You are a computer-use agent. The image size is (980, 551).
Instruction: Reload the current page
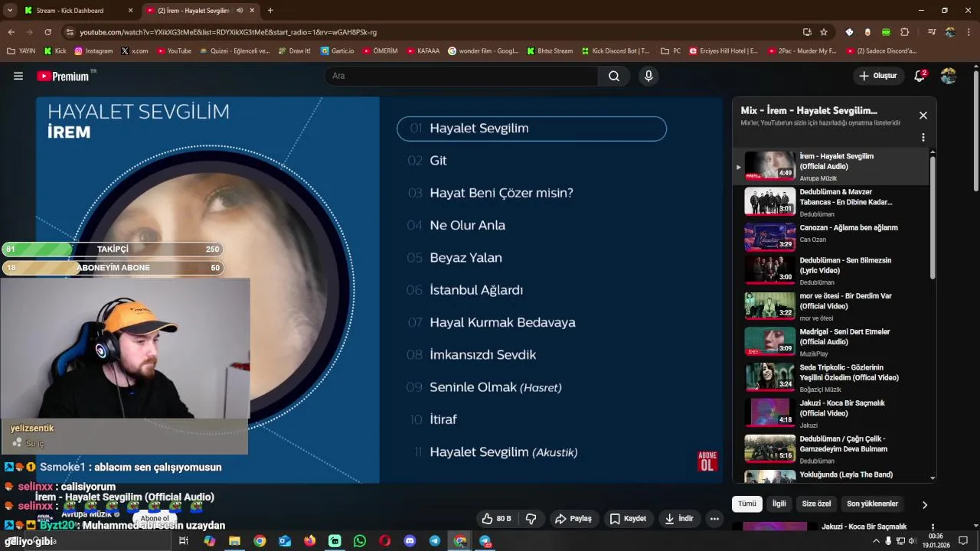(x=47, y=32)
